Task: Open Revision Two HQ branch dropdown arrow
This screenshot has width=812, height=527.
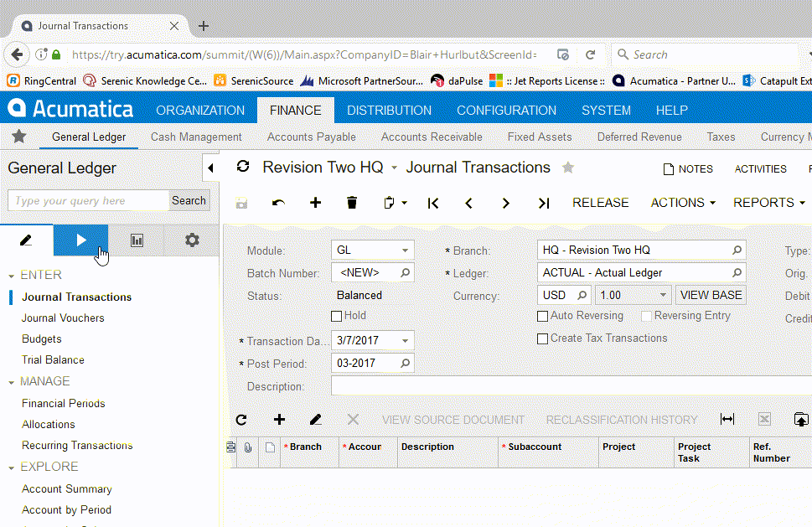Action: (394, 168)
